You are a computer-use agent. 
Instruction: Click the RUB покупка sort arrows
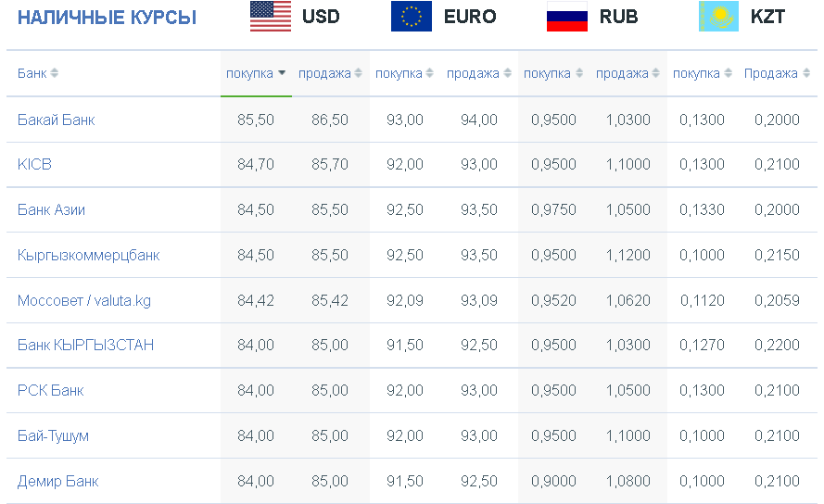[579, 73]
